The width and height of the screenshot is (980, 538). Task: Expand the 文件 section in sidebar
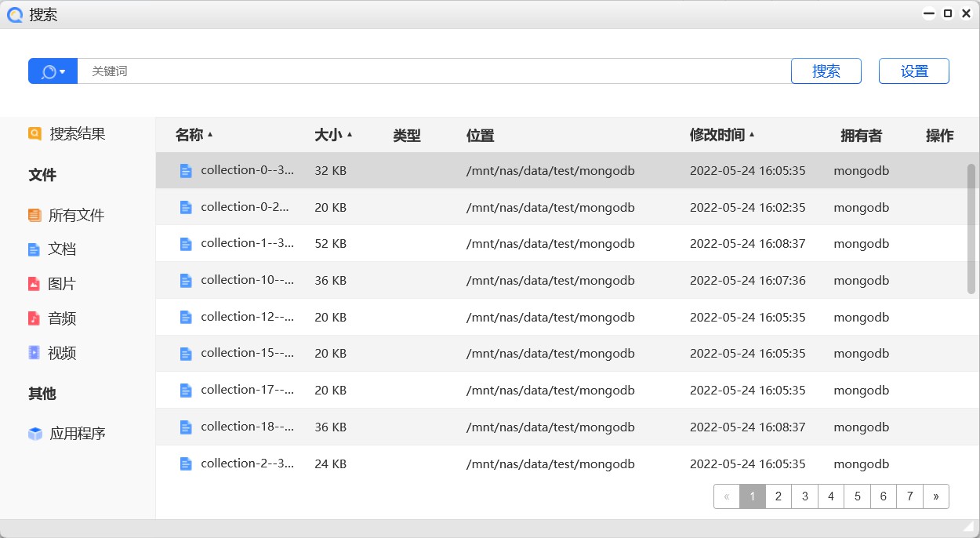pyautogui.click(x=42, y=174)
